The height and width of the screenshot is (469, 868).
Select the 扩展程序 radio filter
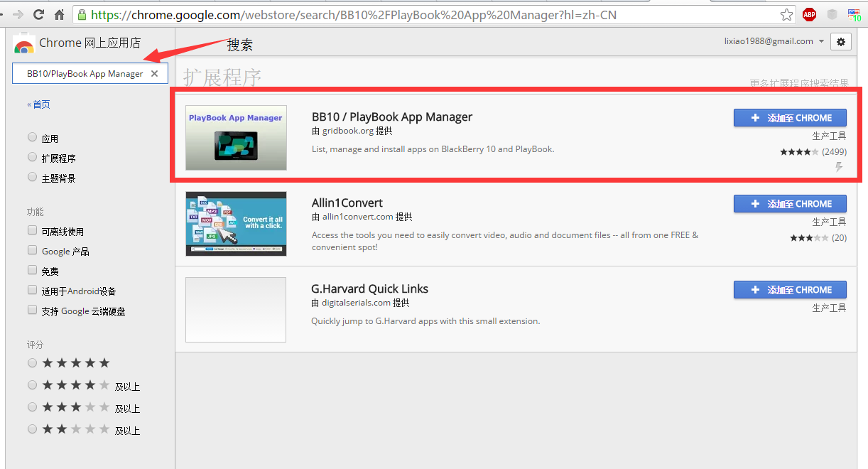pyautogui.click(x=32, y=157)
